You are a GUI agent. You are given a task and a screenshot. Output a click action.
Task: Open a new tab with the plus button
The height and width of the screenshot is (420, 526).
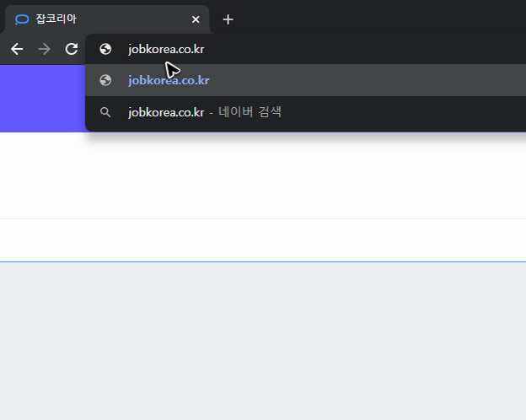point(228,19)
